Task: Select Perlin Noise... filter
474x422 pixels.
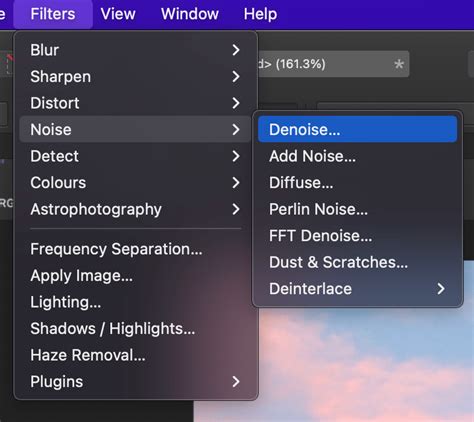Action: pyautogui.click(x=357, y=209)
